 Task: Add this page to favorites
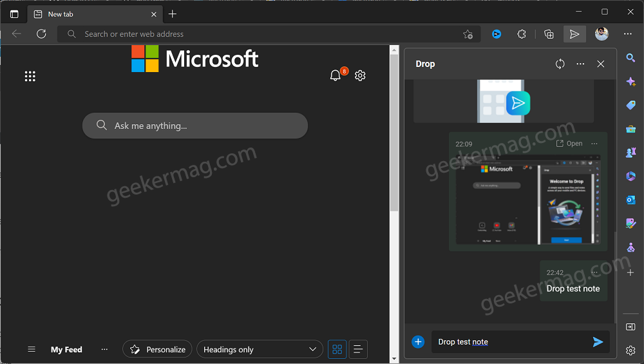tap(468, 34)
